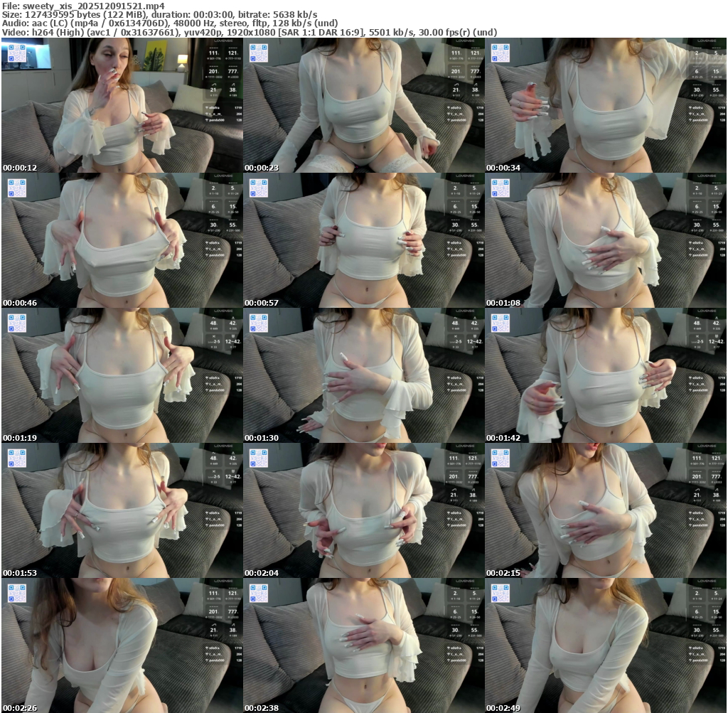728x713 pixels.
Task: Click the frame labeled 00:01:08
Action: point(605,240)
